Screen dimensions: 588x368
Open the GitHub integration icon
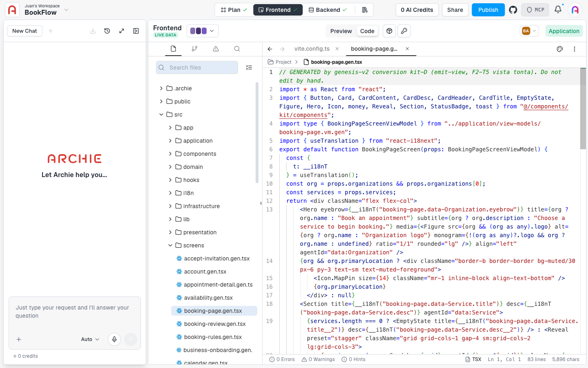[x=513, y=10]
